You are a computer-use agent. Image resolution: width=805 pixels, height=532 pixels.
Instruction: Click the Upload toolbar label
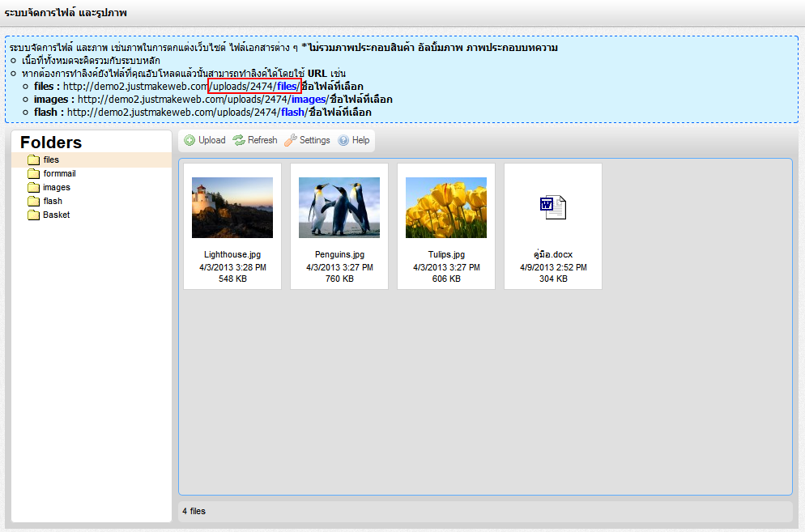click(x=212, y=140)
